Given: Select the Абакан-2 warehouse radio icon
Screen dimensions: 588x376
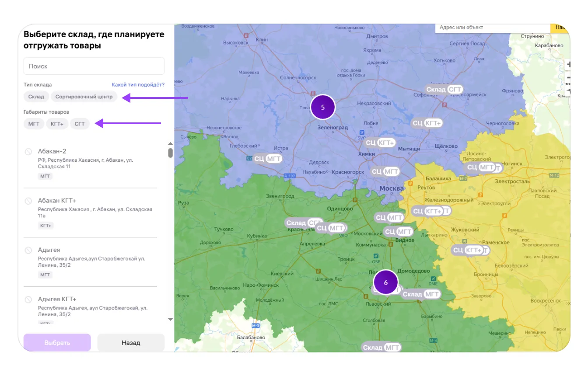Looking at the screenshot, I should 28,151.
